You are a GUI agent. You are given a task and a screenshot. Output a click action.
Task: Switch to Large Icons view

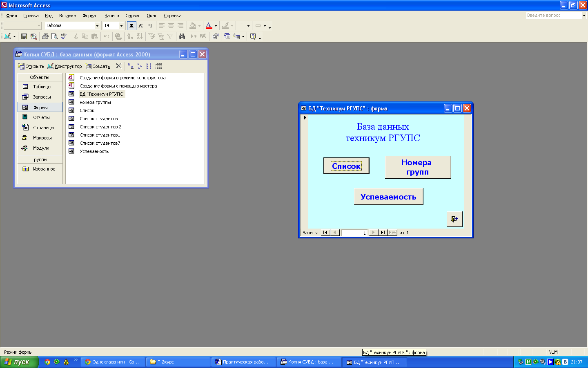(131, 66)
